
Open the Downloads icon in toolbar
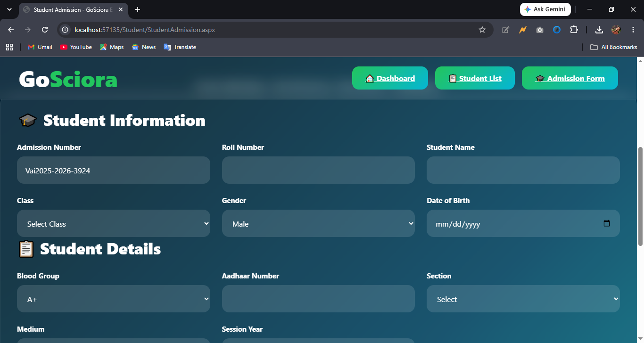tap(599, 30)
